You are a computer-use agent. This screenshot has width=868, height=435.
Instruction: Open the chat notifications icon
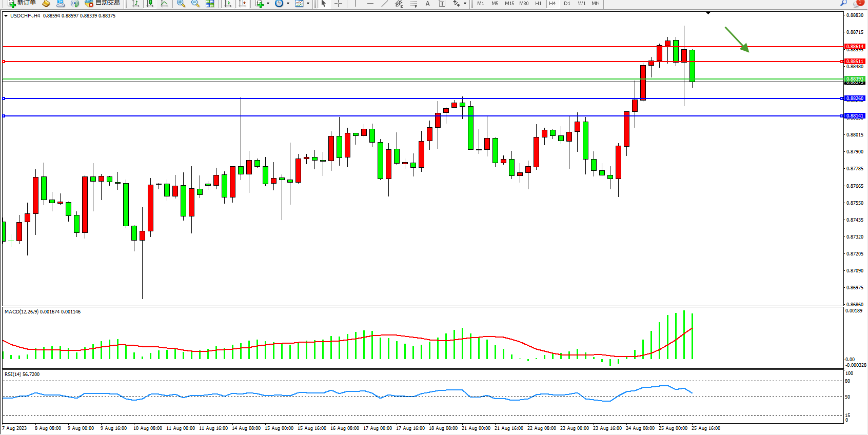[x=857, y=3]
